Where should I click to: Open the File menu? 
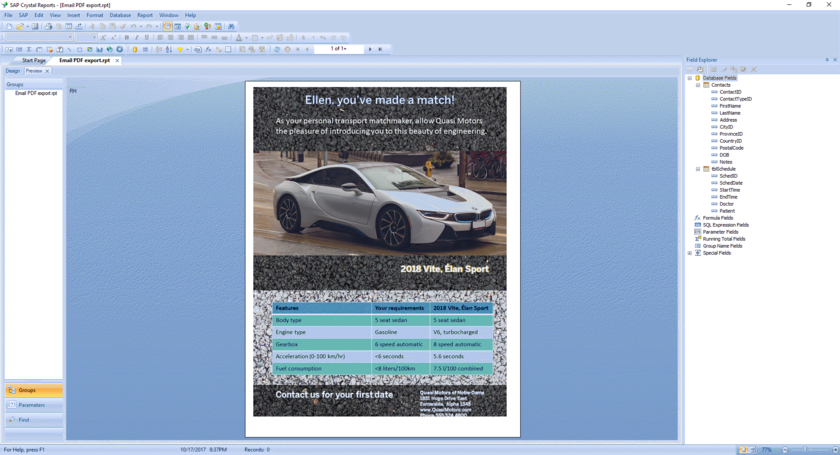(8, 15)
